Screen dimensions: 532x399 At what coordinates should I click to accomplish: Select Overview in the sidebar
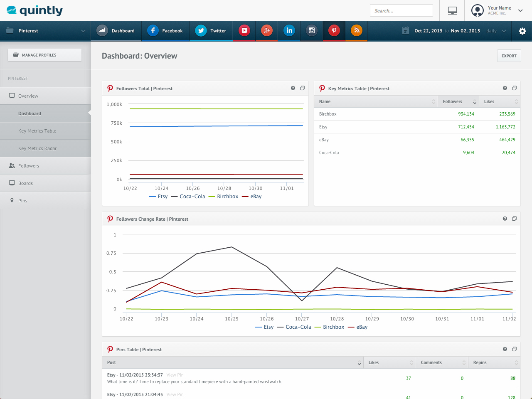(x=45, y=96)
